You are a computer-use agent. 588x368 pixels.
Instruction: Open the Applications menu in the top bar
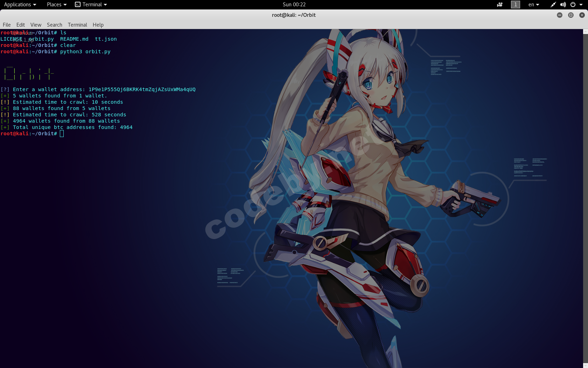[x=20, y=5]
